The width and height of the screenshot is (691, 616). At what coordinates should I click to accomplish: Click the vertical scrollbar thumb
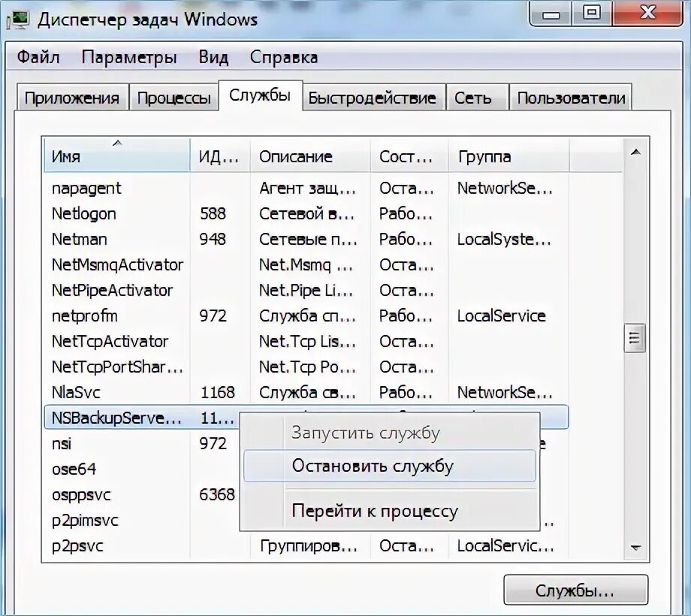pyautogui.click(x=635, y=337)
